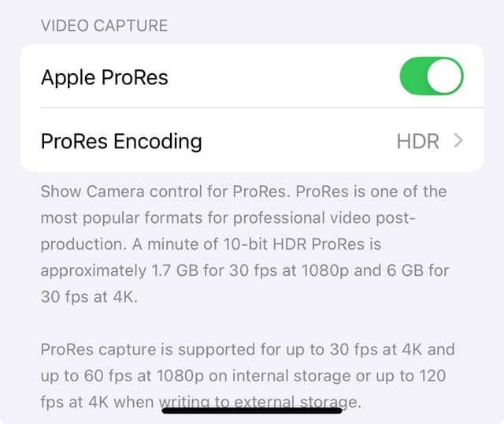
Task: Tap the home indicator bar
Action: [252, 410]
